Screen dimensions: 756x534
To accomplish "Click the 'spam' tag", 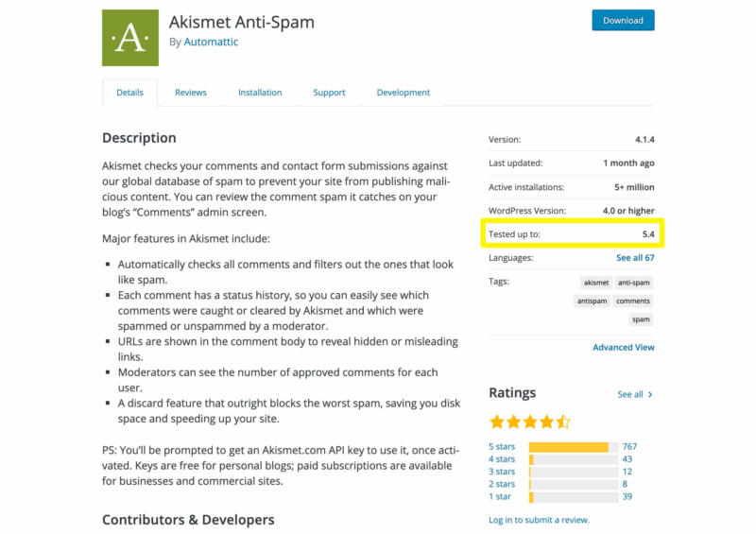I will [x=641, y=319].
